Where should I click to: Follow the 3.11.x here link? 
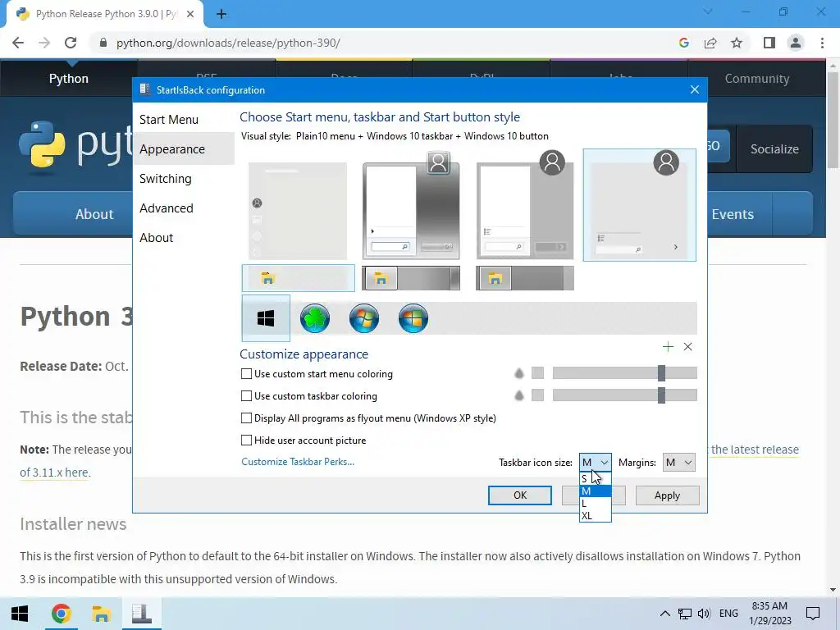click(x=54, y=472)
